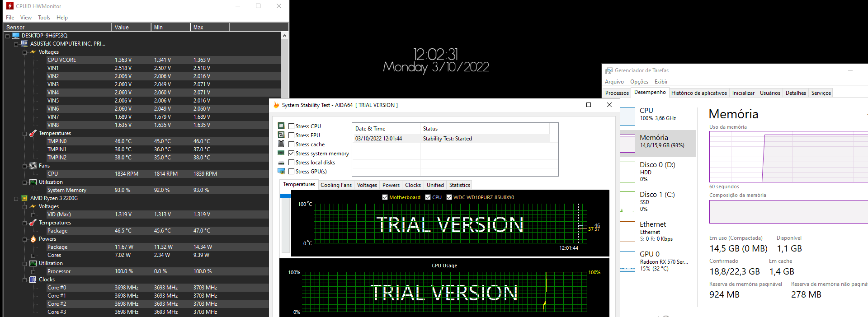
Task: Click the drive icon left of Stress local disks
Action: point(281,163)
